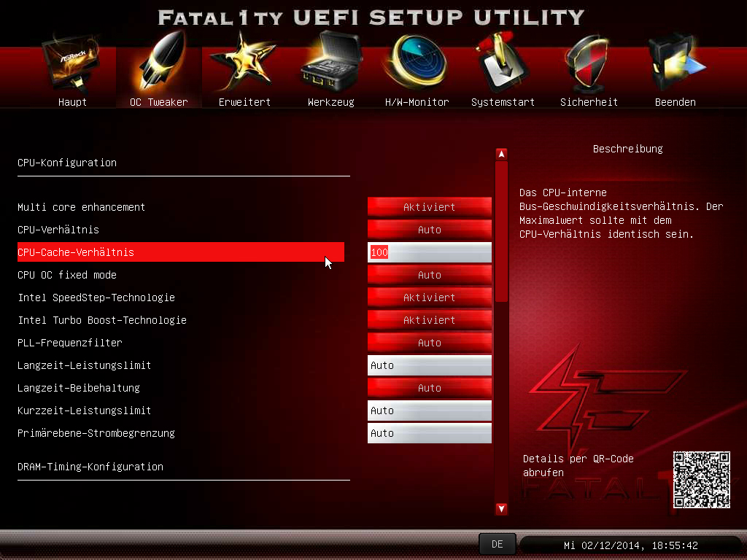Open the Haupt monitor icon

[x=72, y=63]
